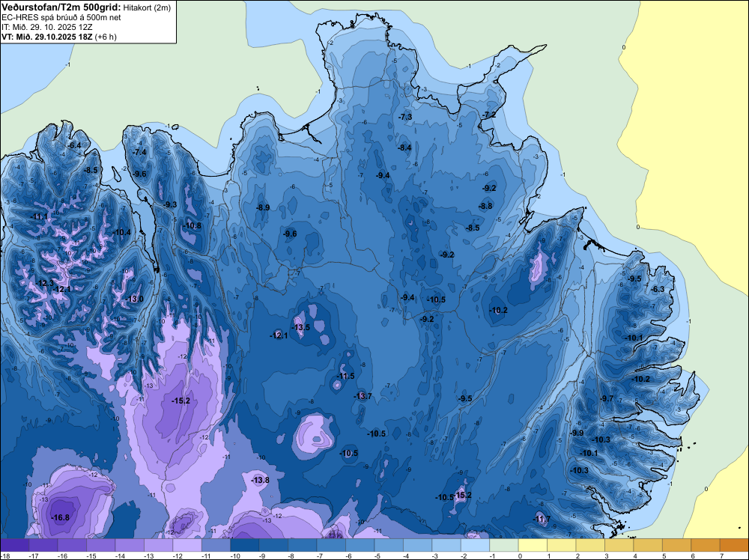Select the legend swatch above the -15 label
The image size is (749, 560).
101,545
